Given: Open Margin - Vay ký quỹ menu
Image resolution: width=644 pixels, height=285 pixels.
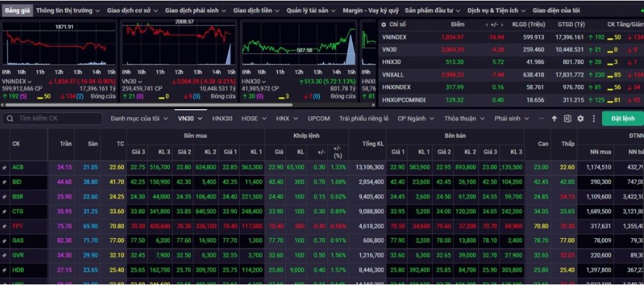Looking at the screenshot, I should 371,11.
